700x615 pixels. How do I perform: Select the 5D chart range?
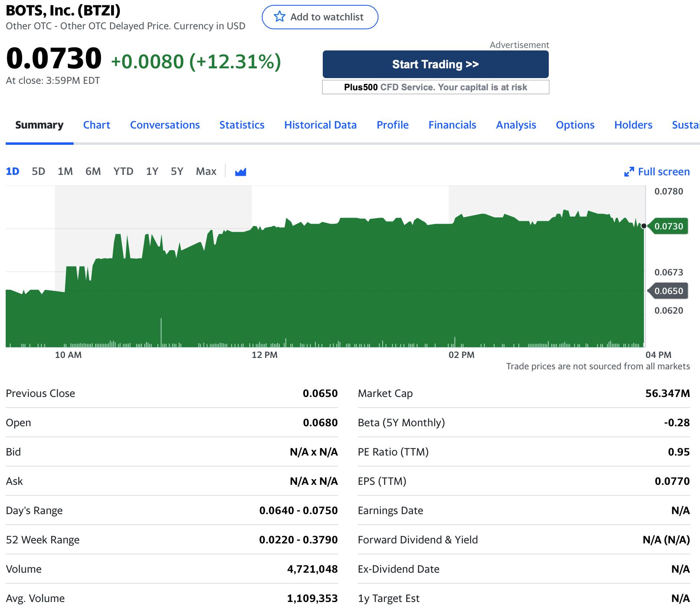pyautogui.click(x=38, y=171)
